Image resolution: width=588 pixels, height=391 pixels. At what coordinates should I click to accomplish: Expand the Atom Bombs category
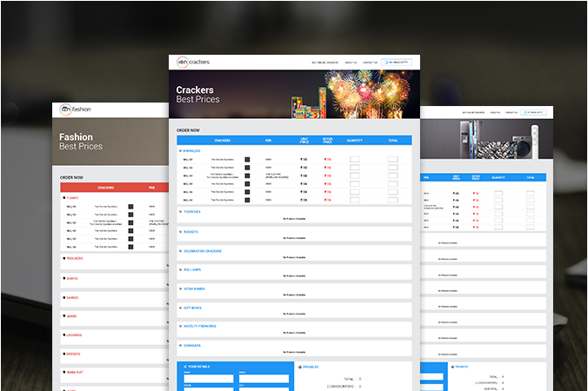192,288
